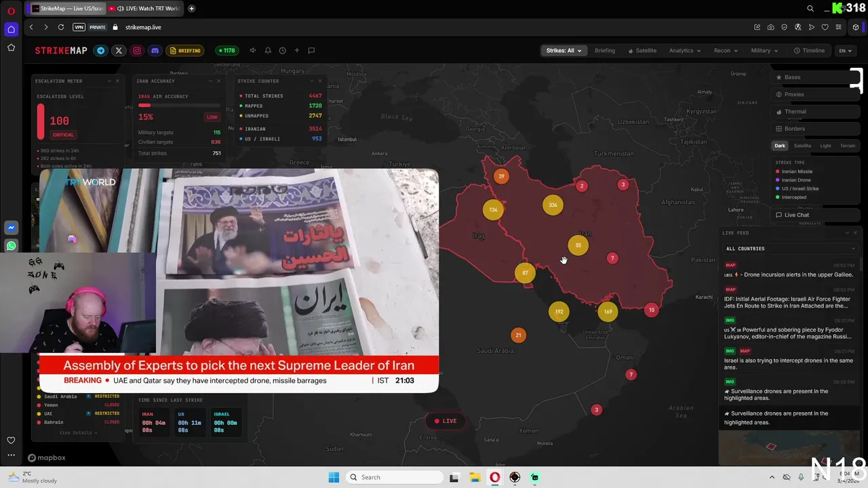Viewport: 868px width, 488px height.
Task: Open the heart favorites icon in address bar
Action: click(825, 27)
